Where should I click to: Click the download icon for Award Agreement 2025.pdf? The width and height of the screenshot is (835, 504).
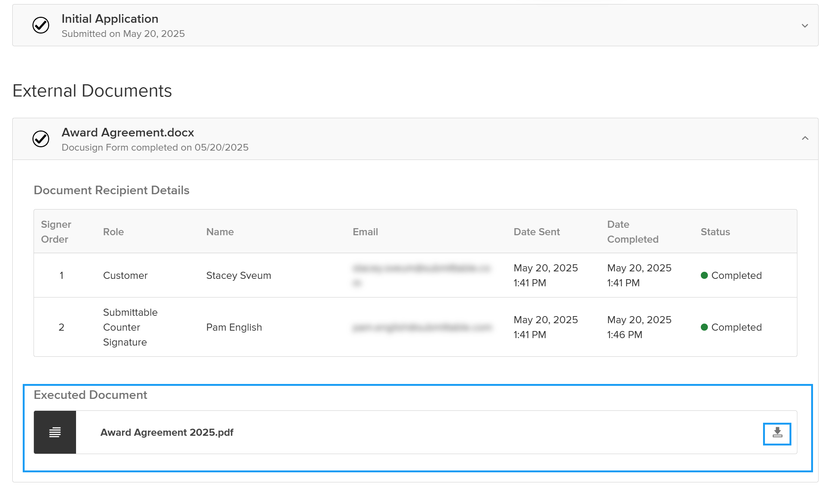pyautogui.click(x=777, y=433)
